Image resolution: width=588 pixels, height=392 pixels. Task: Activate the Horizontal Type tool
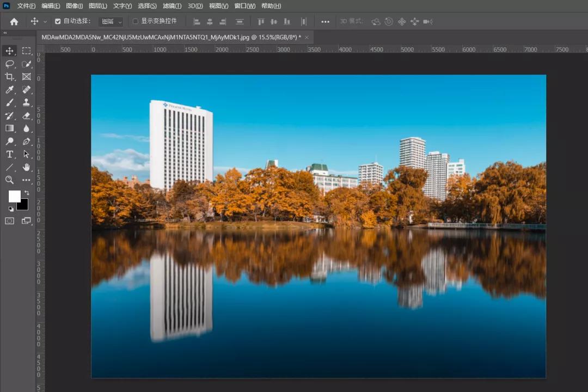[9, 154]
